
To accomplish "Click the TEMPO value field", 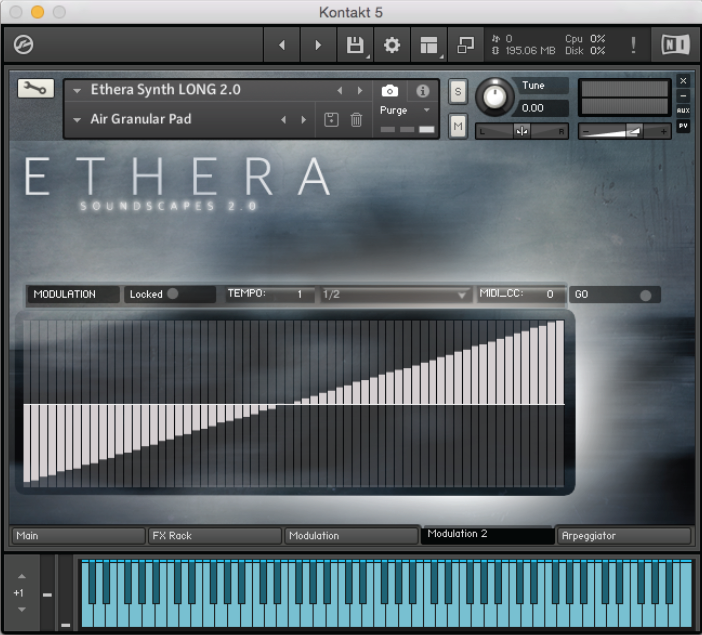I will click(270, 294).
